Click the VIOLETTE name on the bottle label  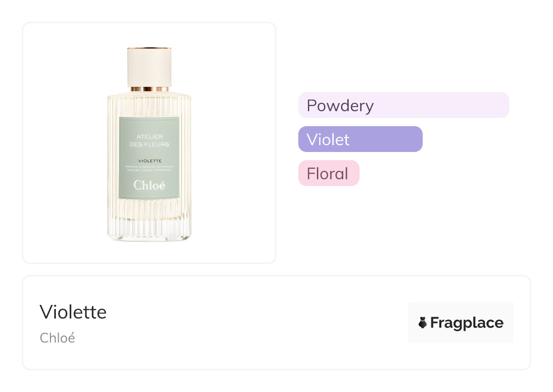(149, 161)
